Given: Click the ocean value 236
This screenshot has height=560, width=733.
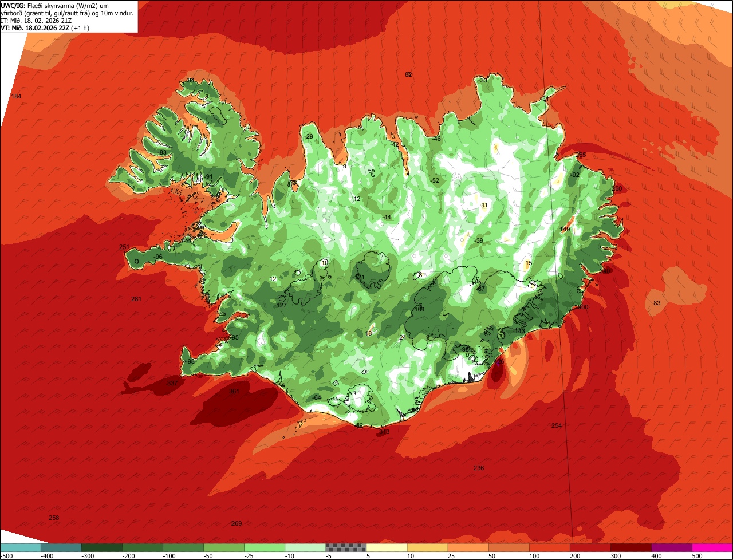Looking at the screenshot, I should 479,468.
